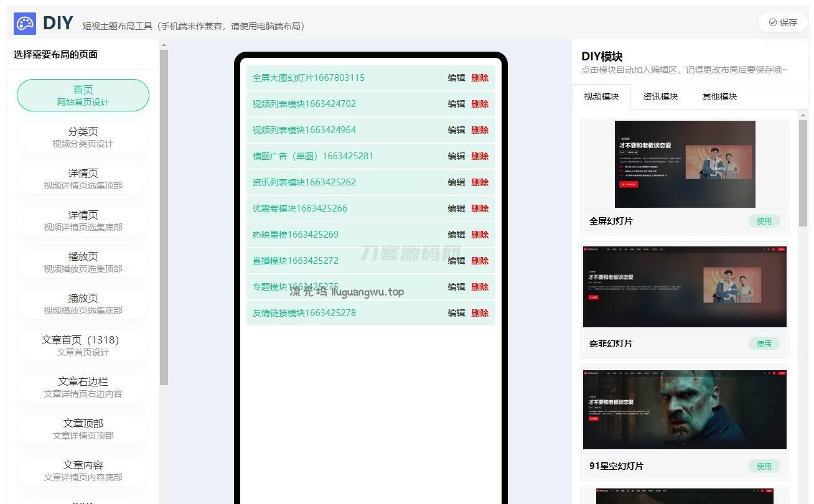Use the 91星空幻灯片 module
814x504 pixels.
(x=764, y=466)
